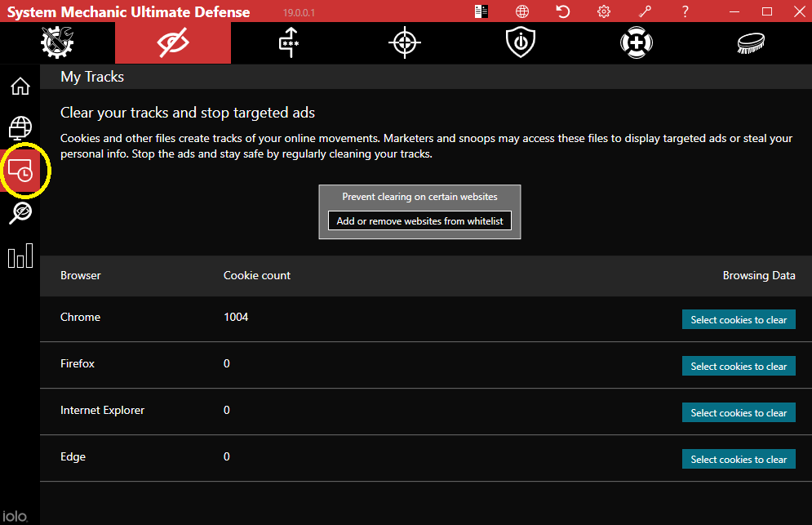This screenshot has width=812, height=525.
Task: Click 'Clear your tracks and stop targeted ads' heading
Action: point(188,113)
